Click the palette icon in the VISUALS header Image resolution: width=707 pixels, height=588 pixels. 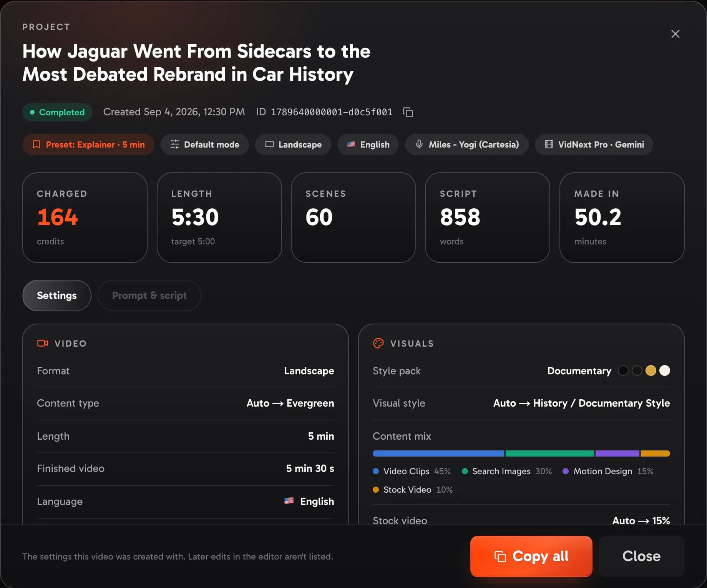[378, 343]
